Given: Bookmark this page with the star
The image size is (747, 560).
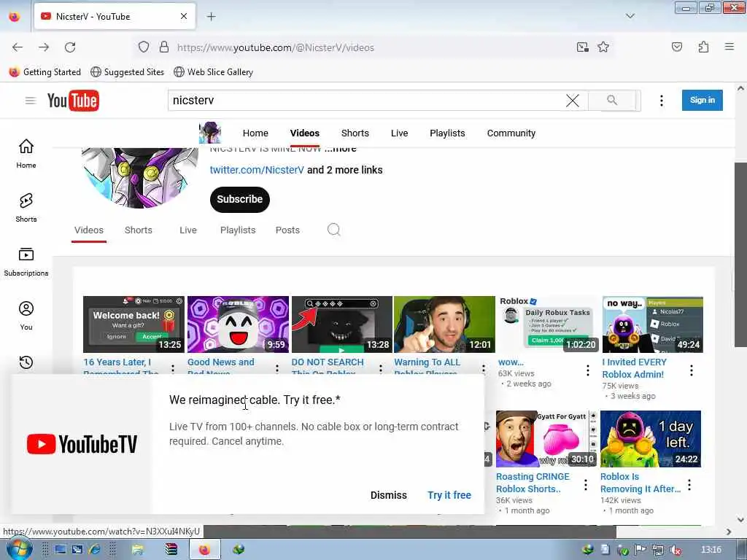Looking at the screenshot, I should 603,47.
